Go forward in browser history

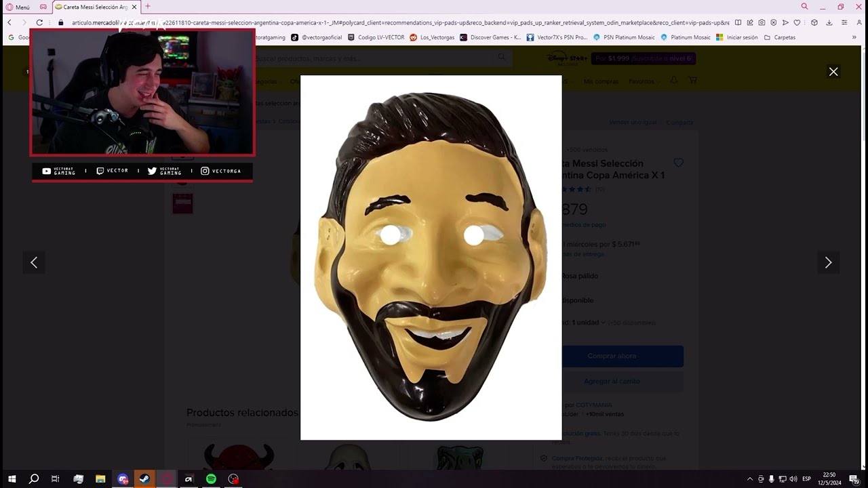coord(24,22)
